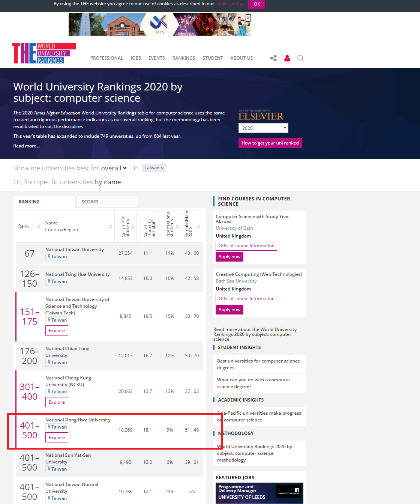Open the RANKINGS menu
The width and height of the screenshot is (420, 504).
(x=184, y=58)
